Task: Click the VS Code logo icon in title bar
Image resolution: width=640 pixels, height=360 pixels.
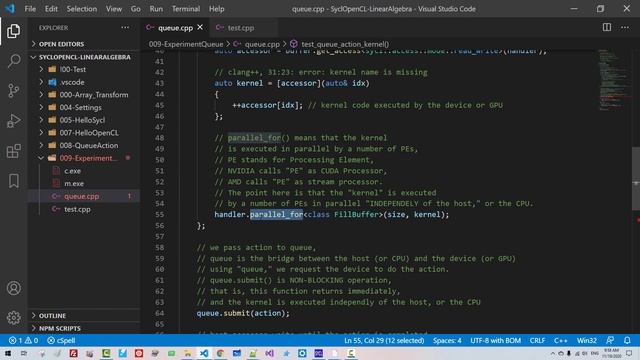Action: click(10, 9)
